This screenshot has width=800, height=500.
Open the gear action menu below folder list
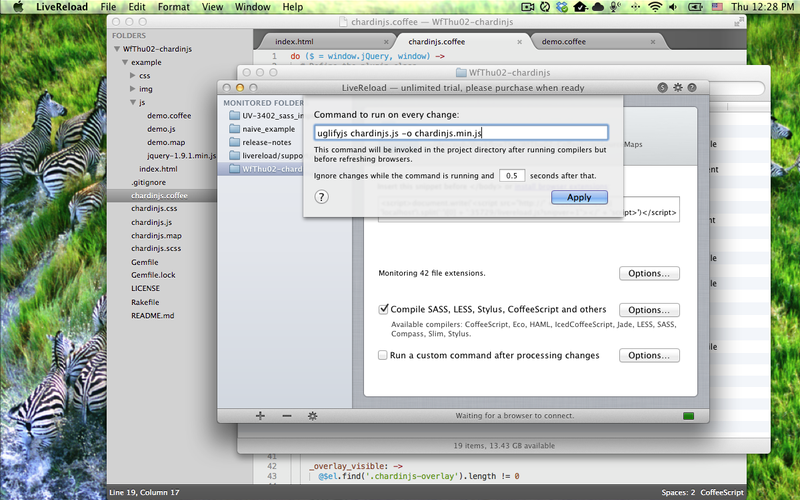point(313,416)
